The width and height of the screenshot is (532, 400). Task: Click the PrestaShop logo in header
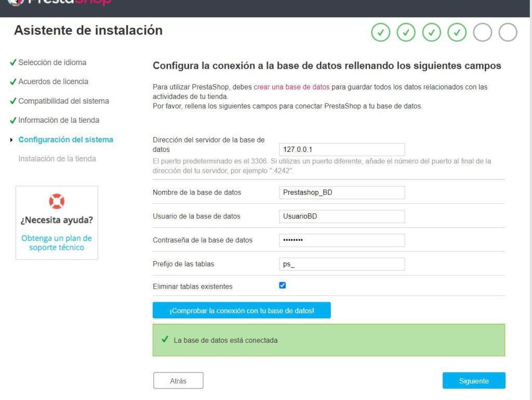[x=59, y=3]
